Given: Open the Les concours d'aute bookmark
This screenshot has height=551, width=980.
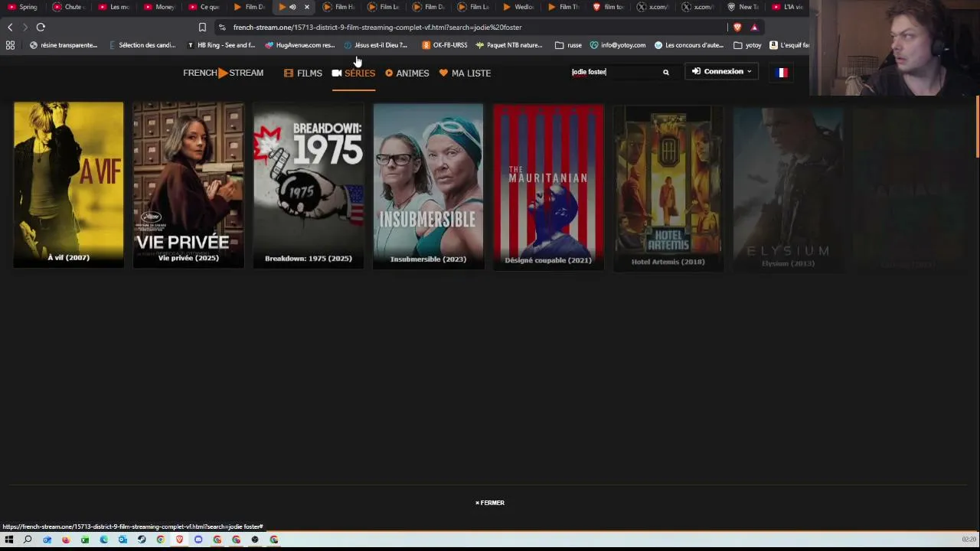Looking at the screenshot, I should [x=689, y=45].
